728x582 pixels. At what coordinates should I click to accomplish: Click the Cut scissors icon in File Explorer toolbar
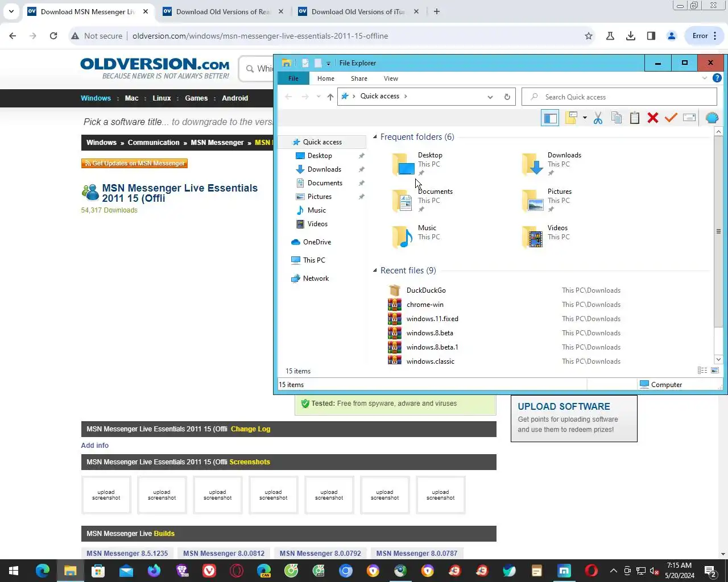[598, 118]
